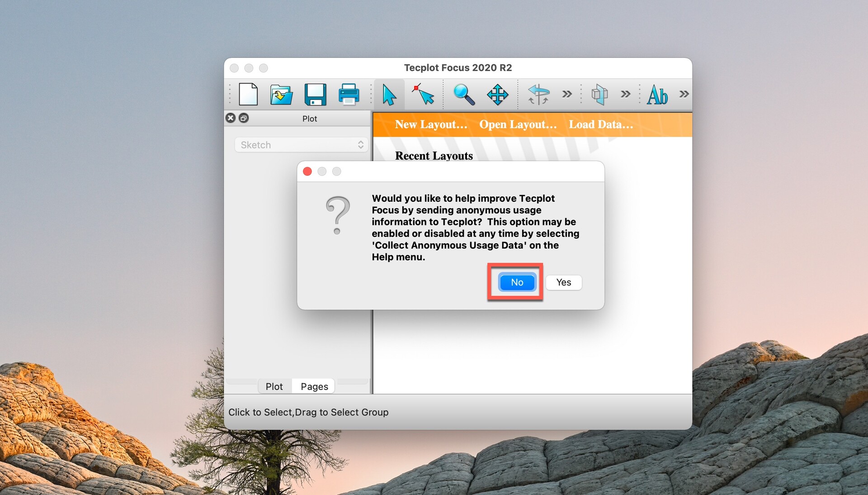Click New Layout in the orange banner
This screenshot has height=495, width=868.
point(430,124)
